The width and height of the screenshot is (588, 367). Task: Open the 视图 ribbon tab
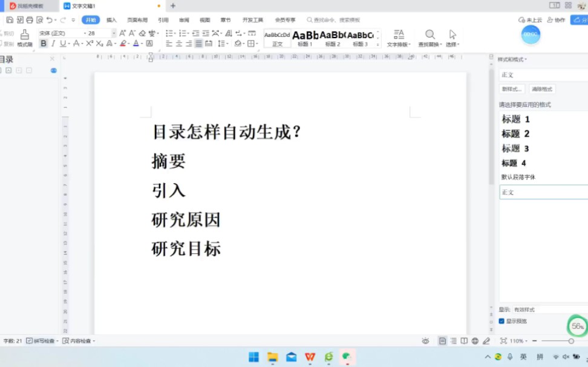coord(204,19)
